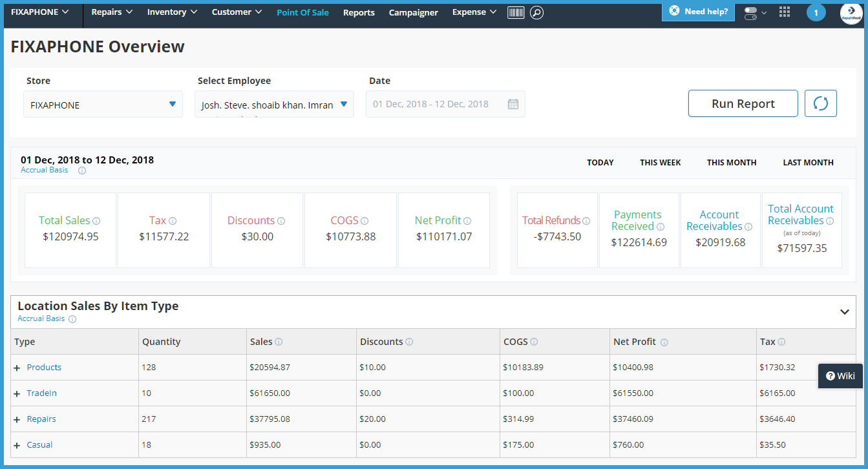868x469 pixels.
Task: Open the Customer menu
Action: [x=237, y=12]
